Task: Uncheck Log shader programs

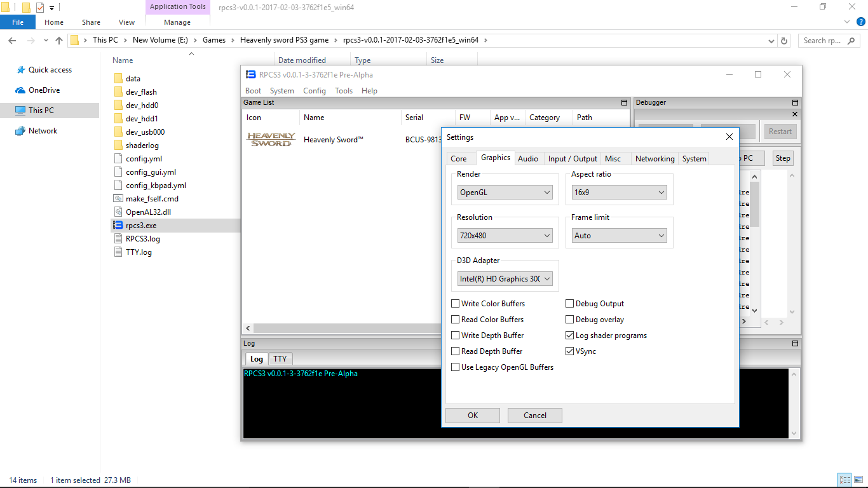Action: click(x=570, y=335)
